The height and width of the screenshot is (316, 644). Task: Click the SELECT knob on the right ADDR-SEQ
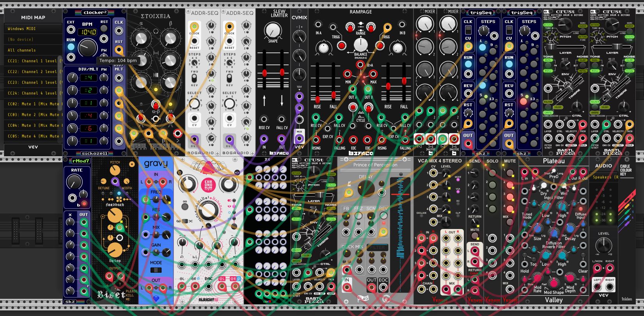click(229, 103)
